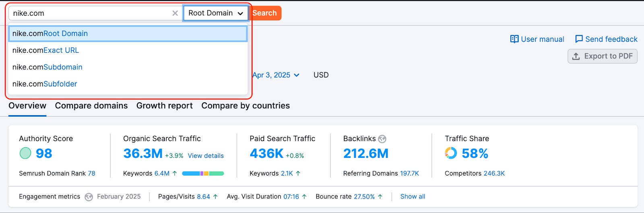Clear the nike.com search input
Viewport: 644px width, 213px height.
pyautogui.click(x=175, y=13)
